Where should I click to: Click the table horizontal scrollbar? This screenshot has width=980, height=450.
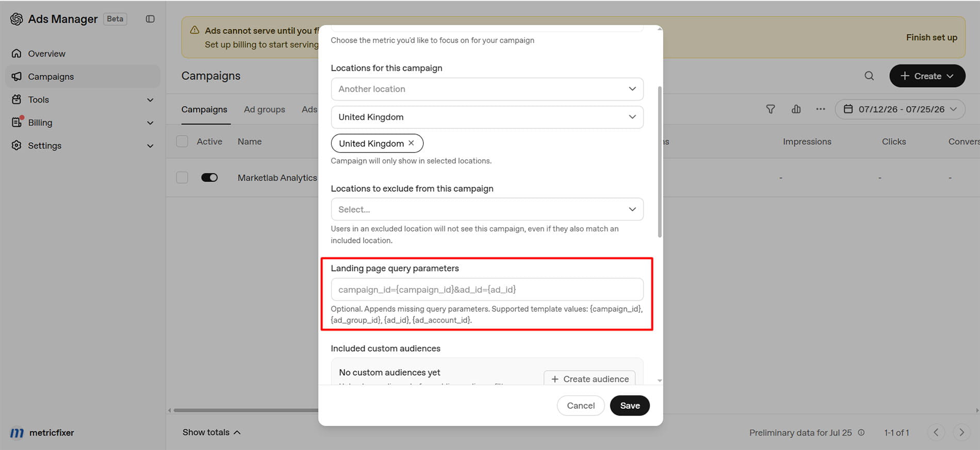246,410
